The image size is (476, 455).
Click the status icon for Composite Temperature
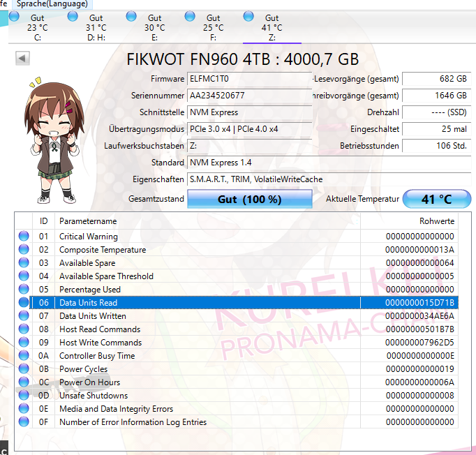click(x=24, y=250)
